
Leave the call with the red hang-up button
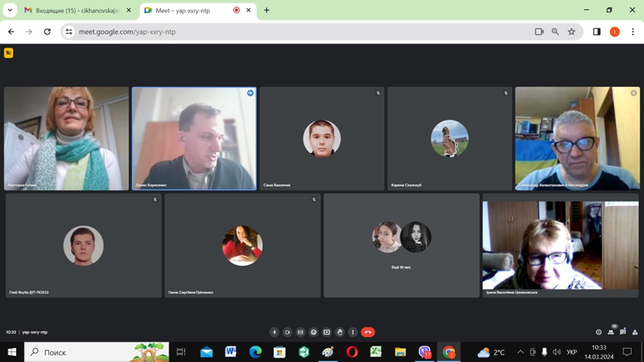click(368, 332)
